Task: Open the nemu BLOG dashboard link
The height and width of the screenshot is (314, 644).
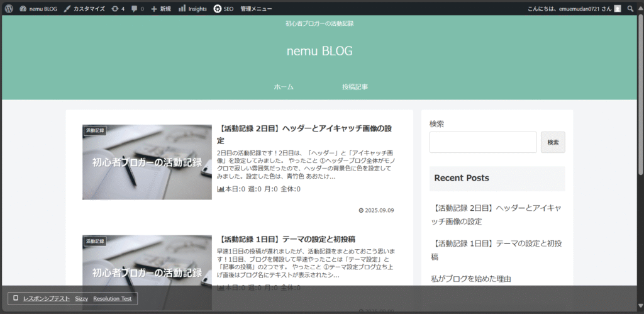Action: (x=38, y=9)
